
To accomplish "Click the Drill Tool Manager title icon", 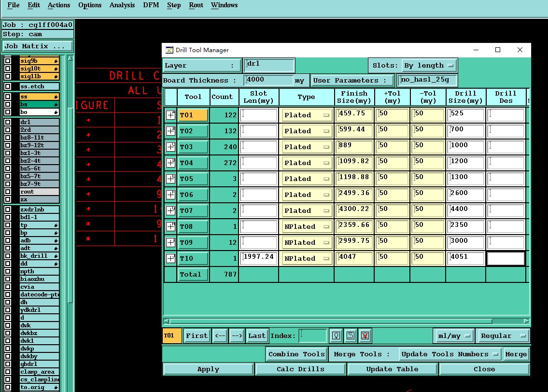I will (x=169, y=50).
